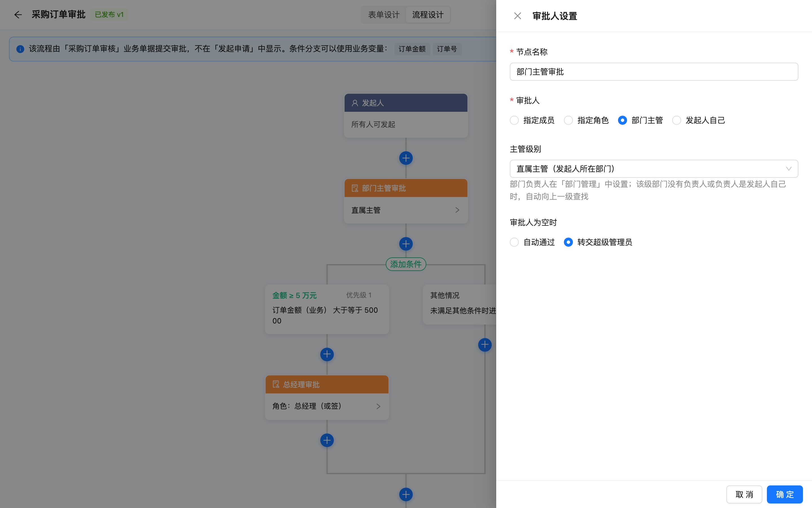
Task: Choose 转交超级管理员 when approver is empty
Action: [598, 242]
